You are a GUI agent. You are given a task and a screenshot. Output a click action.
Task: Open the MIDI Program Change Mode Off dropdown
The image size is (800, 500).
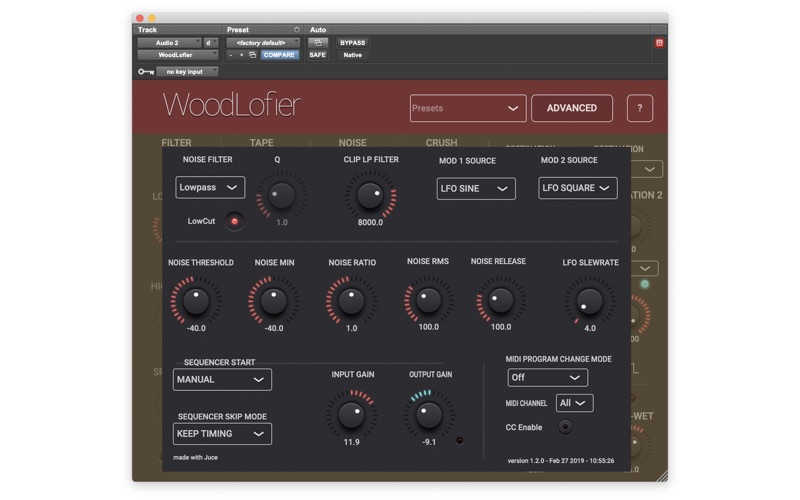click(547, 378)
